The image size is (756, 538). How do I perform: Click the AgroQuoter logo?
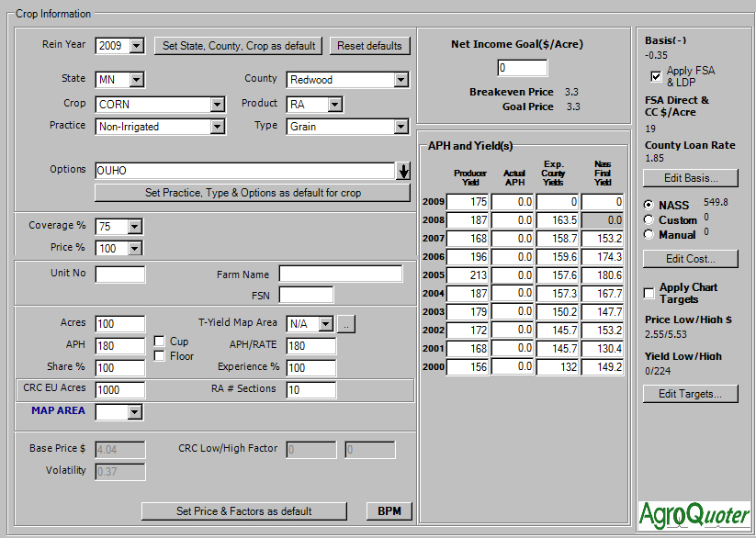694,515
